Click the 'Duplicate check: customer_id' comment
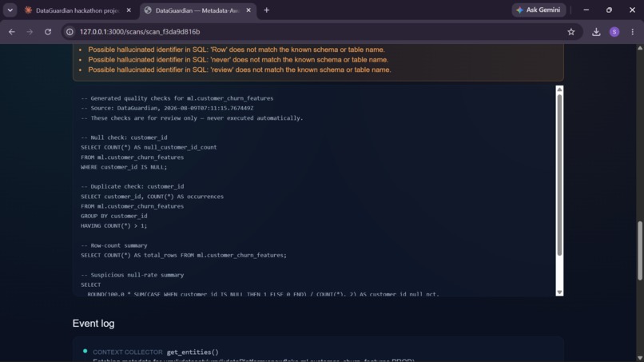644x362 pixels. [133, 186]
